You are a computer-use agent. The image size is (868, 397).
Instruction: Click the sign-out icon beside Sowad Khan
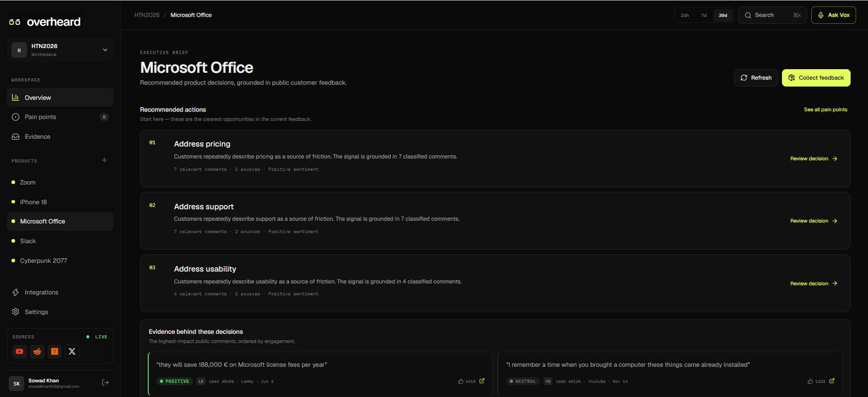click(105, 383)
